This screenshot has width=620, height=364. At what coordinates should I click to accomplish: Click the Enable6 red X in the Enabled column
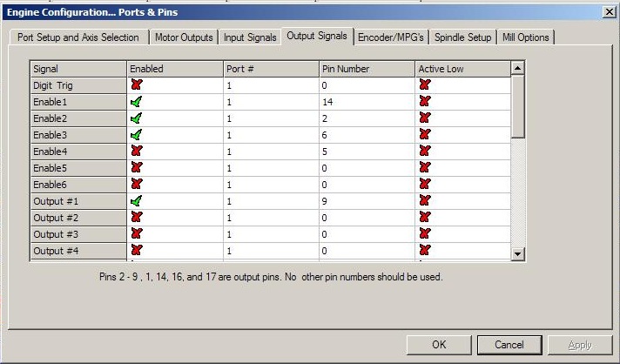[136, 185]
